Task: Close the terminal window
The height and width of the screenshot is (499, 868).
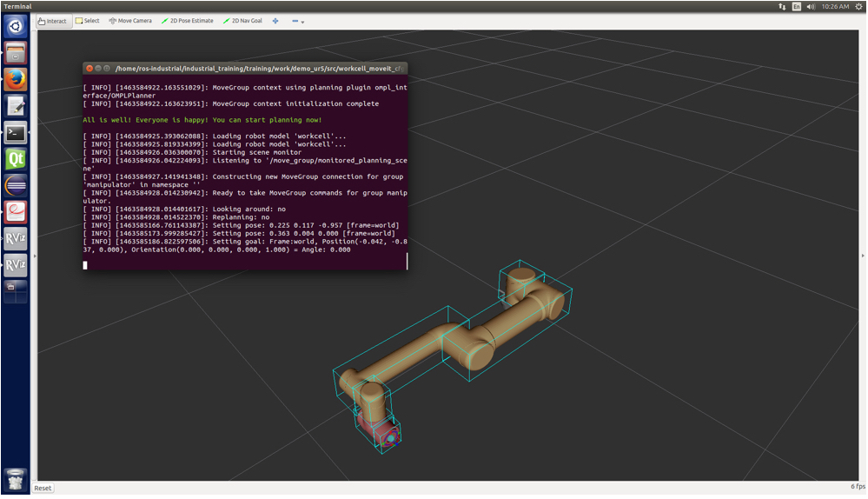Action: coord(89,68)
